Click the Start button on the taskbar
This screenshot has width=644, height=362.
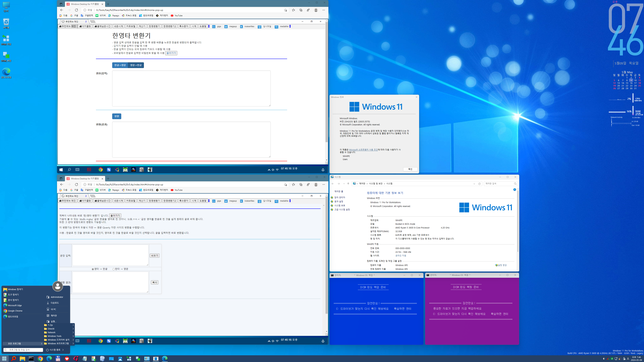tap(4, 358)
